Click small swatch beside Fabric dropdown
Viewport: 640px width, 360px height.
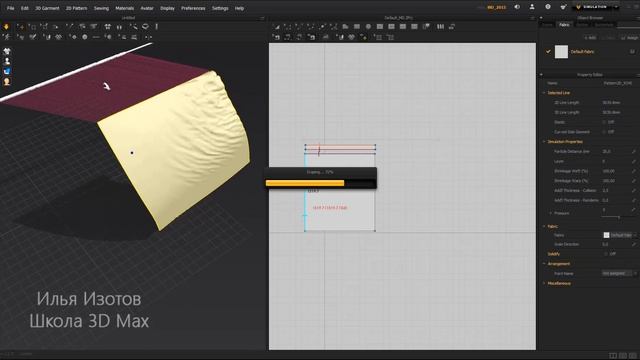pyautogui.click(x=606, y=235)
